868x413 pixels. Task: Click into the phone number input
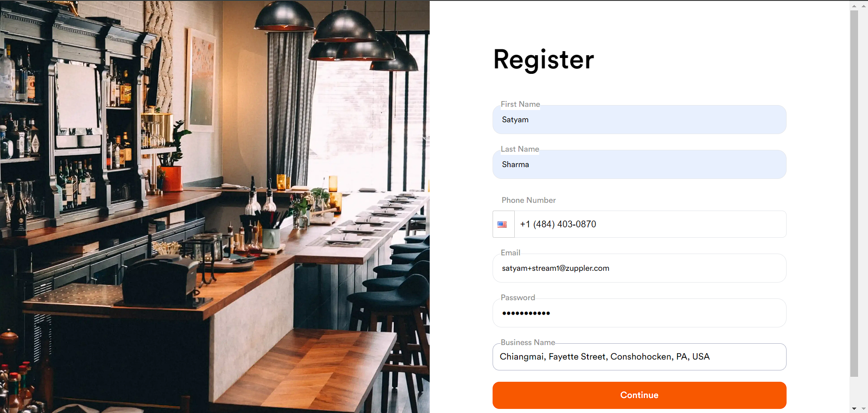pyautogui.click(x=650, y=224)
